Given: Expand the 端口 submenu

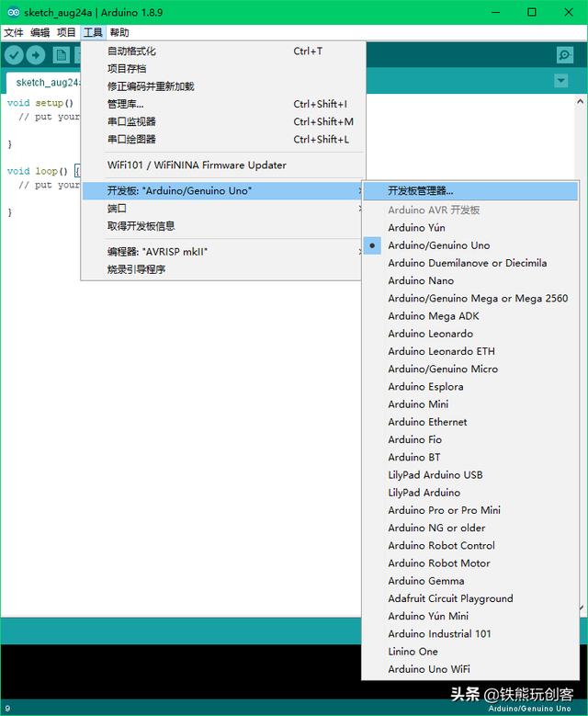Looking at the screenshot, I should point(223,209).
